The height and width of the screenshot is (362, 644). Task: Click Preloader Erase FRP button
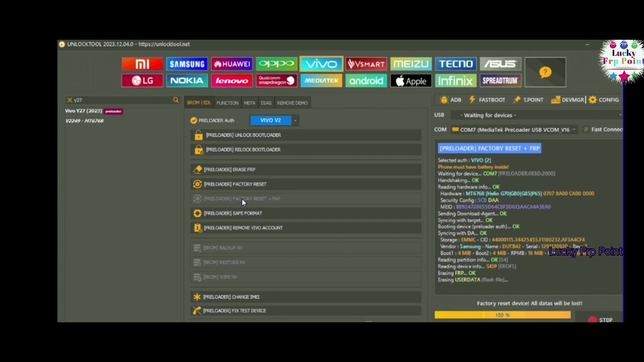click(229, 169)
